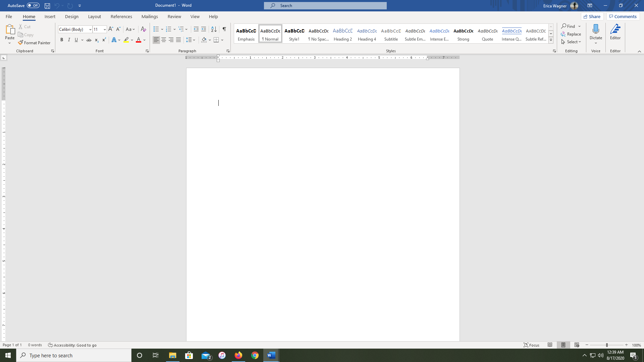Select the Italic formatting icon
644x362 pixels.
pyautogui.click(x=68, y=40)
